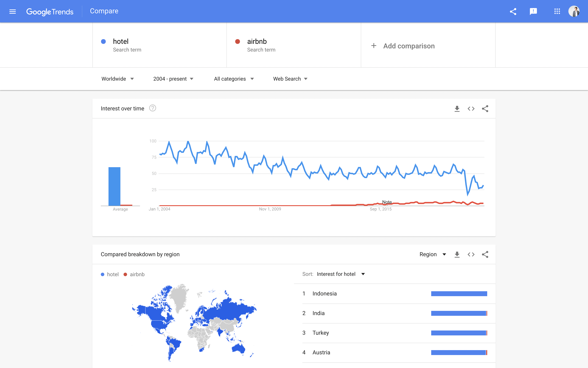Click the red airbnb color dot in the search box
The image size is (588, 368).
pos(238,41)
